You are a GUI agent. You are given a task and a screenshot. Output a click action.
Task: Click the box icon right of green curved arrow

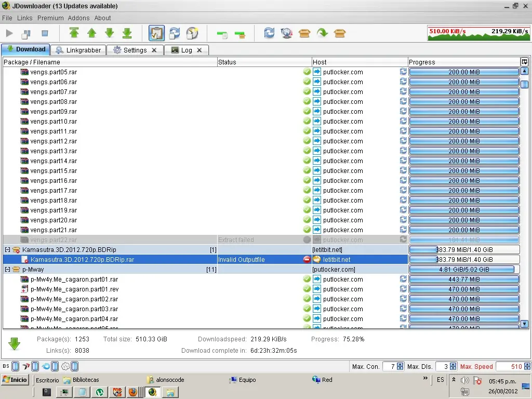click(x=340, y=33)
